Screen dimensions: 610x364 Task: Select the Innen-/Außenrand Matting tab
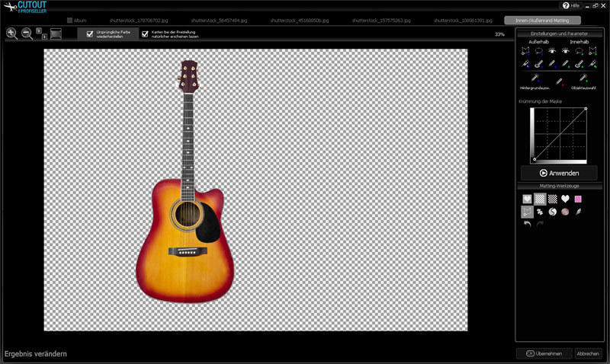pyautogui.click(x=542, y=21)
